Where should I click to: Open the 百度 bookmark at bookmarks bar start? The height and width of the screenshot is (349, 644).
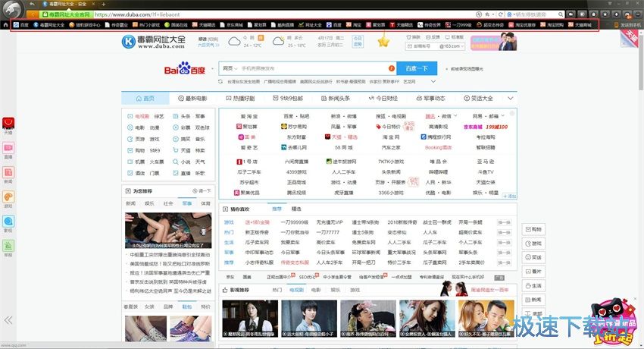(x=21, y=25)
